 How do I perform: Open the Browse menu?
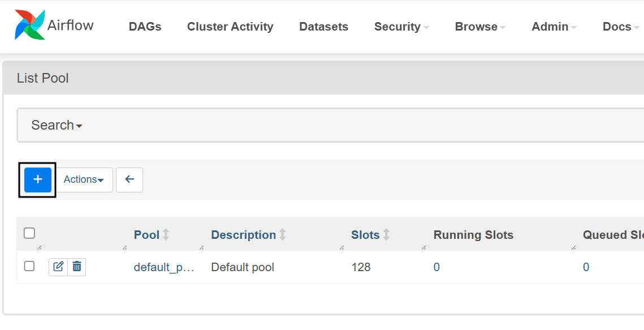(480, 27)
